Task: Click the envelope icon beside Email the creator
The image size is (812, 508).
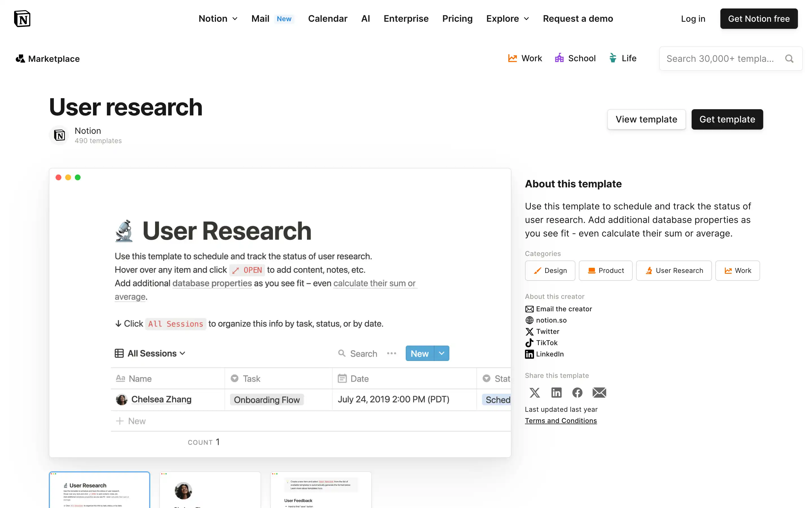Action: [x=529, y=309]
